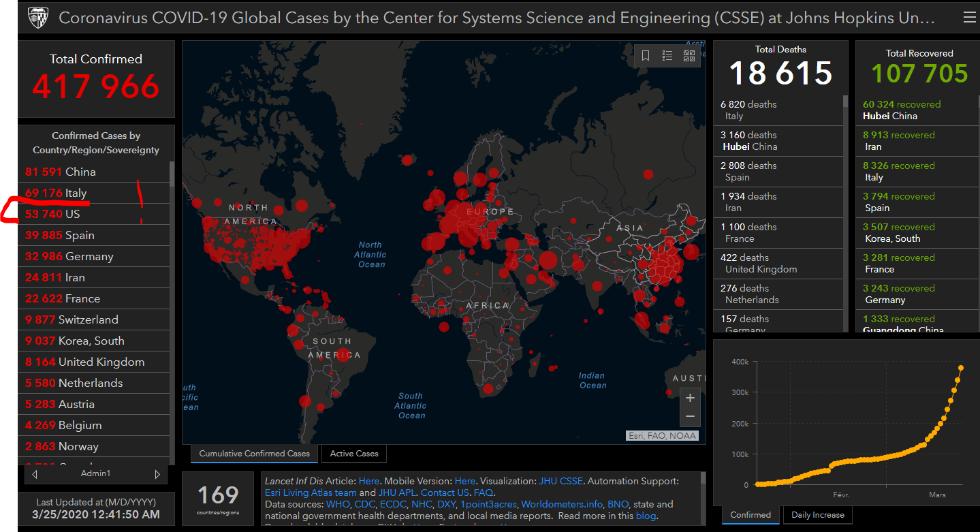This screenshot has height=532, width=980.
Task: Go to next Admin level arrow
Action: pyautogui.click(x=157, y=473)
